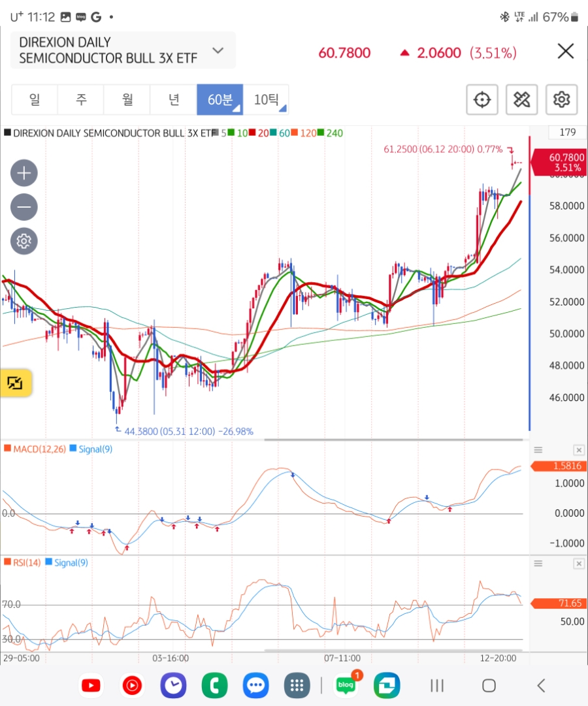
Task: Tap the 179 candle count box
Action: coord(567,133)
